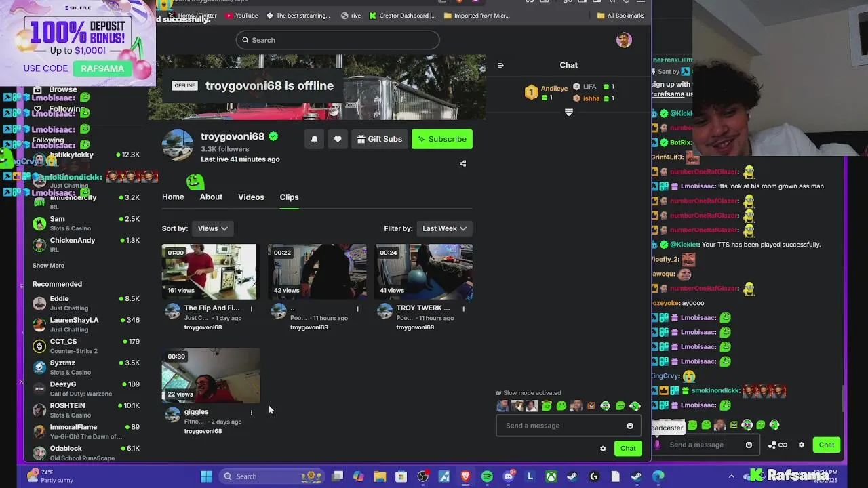Open Browse in the left sidebar

click(x=56, y=89)
